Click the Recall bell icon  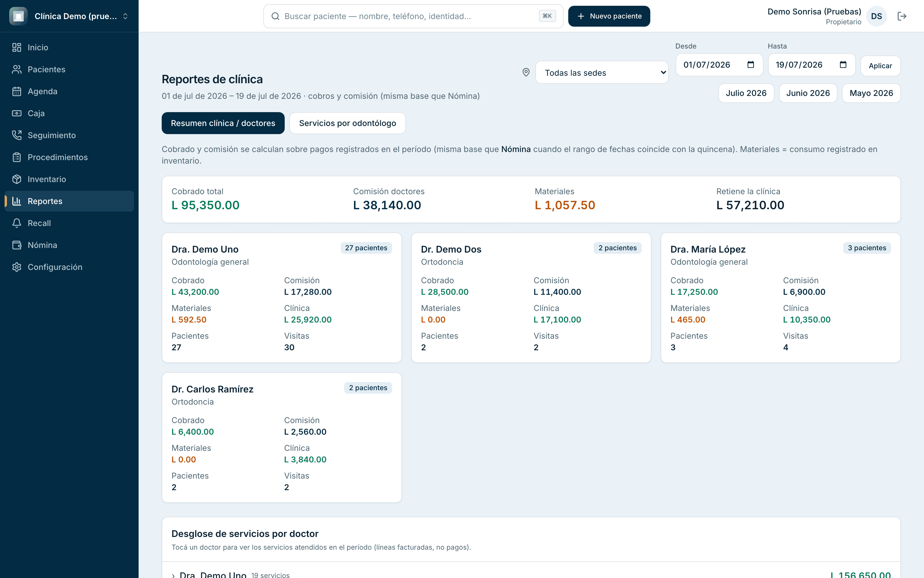(16, 223)
